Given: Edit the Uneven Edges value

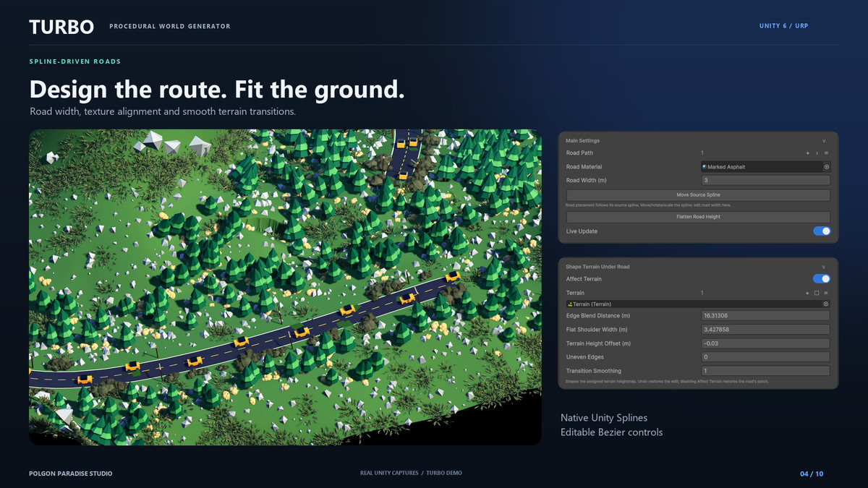Looking at the screenshot, I should [766, 357].
